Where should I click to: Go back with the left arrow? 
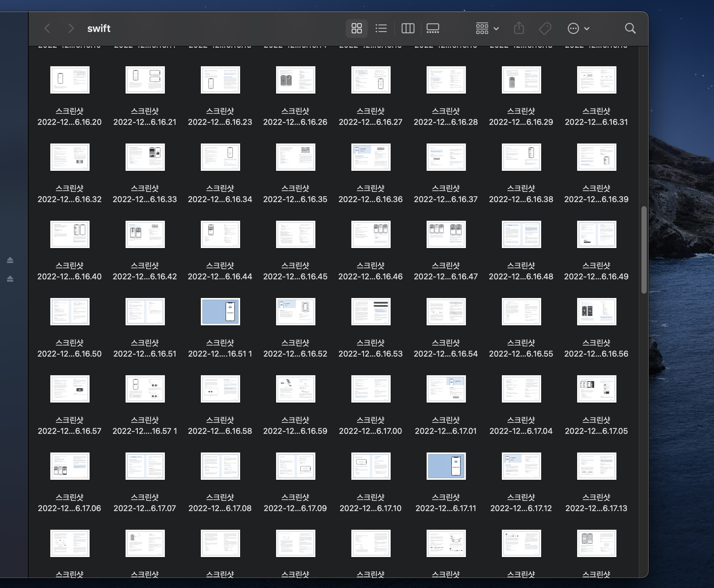pyautogui.click(x=47, y=28)
